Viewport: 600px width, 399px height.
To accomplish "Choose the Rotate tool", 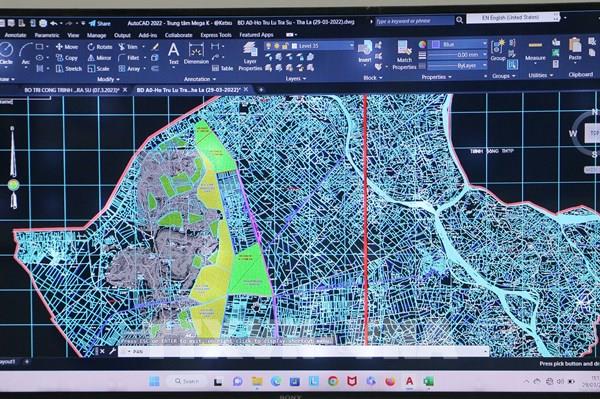I will click(x=100, y=47).
